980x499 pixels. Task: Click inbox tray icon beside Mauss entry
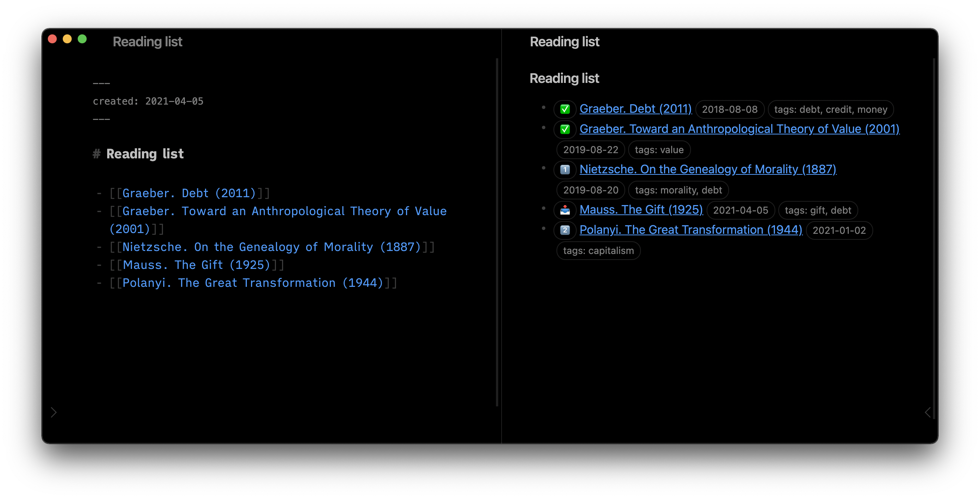565,210
